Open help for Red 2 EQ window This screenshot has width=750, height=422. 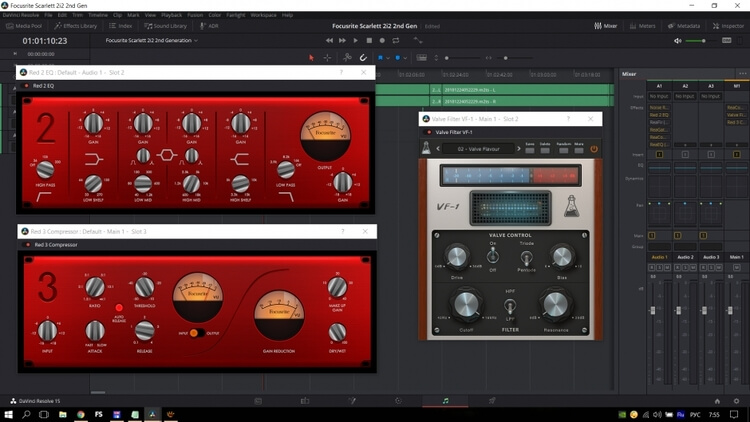tap(341, 72)
